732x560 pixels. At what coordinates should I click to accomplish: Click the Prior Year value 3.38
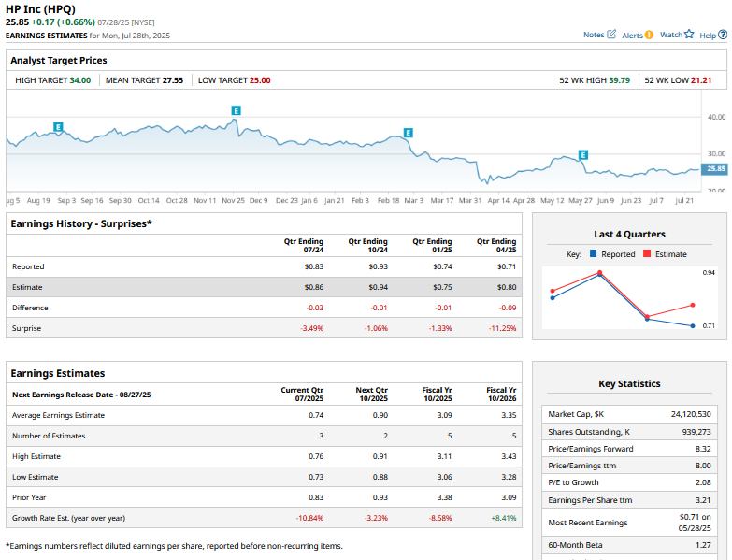point(444,497)
